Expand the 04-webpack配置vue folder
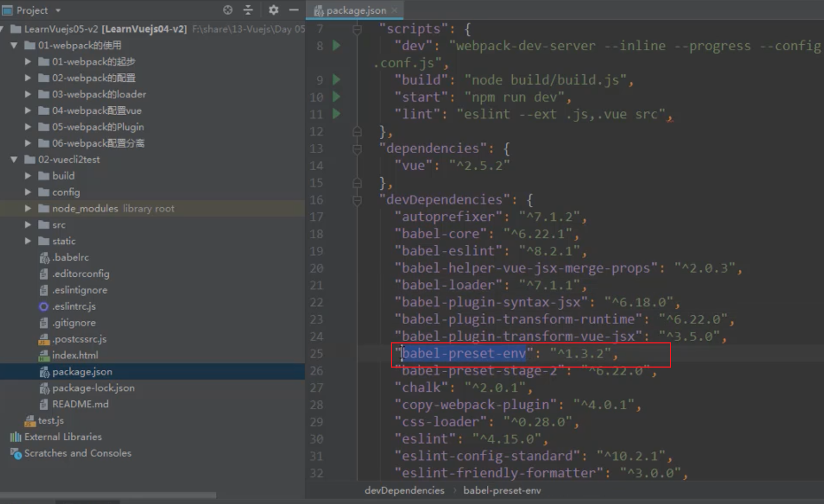824x504 pixels. (x=28, y=110)
